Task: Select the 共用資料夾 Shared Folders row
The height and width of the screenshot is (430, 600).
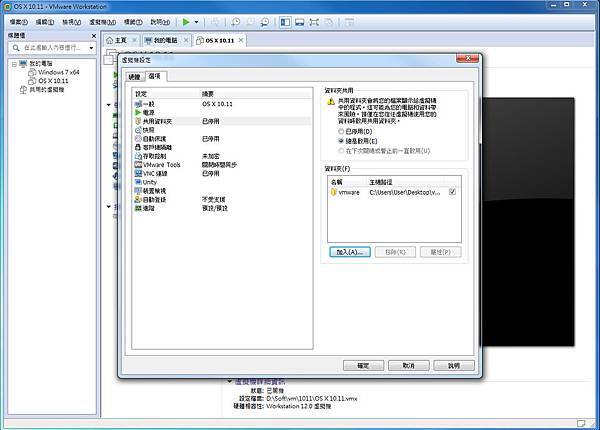Action: click(x=222, y=121)
